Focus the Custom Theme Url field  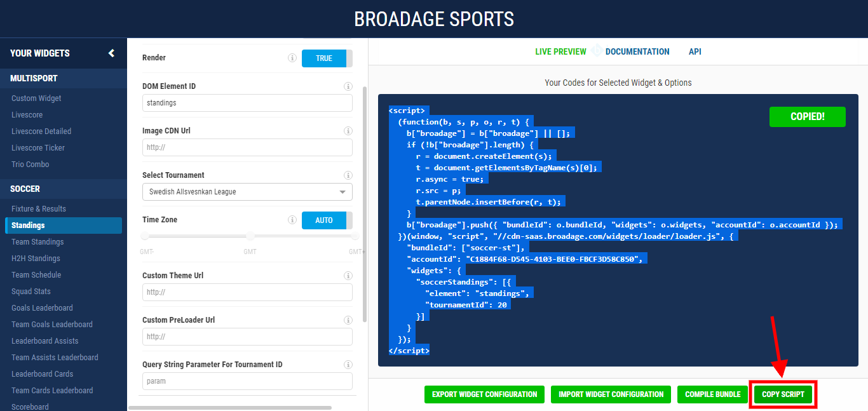point(247,292)
